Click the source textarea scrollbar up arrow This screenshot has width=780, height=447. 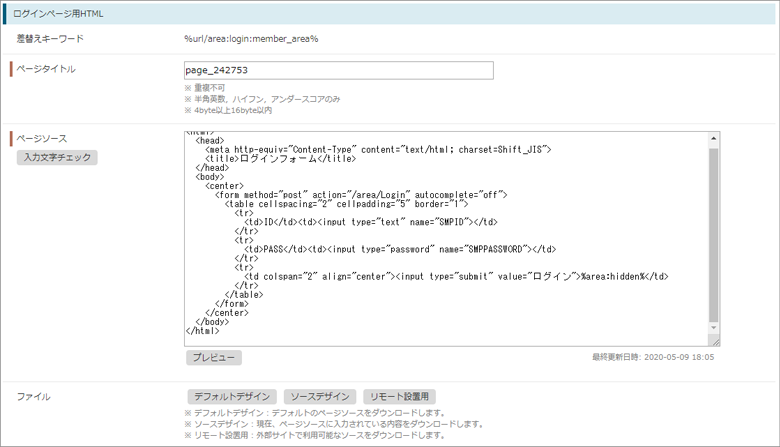click(x=713, y=138)
